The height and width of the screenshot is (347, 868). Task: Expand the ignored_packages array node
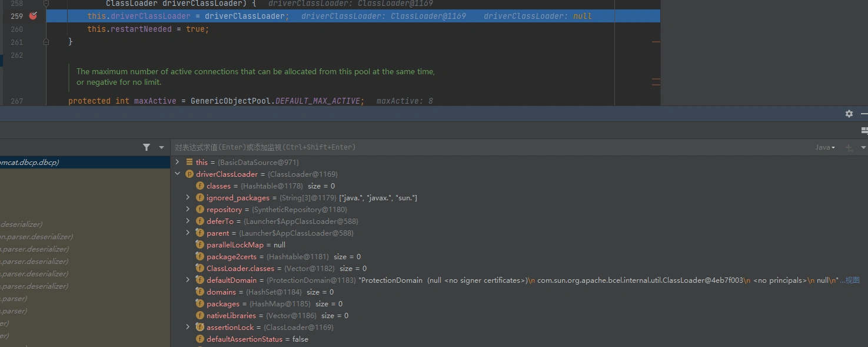point(188,198)
